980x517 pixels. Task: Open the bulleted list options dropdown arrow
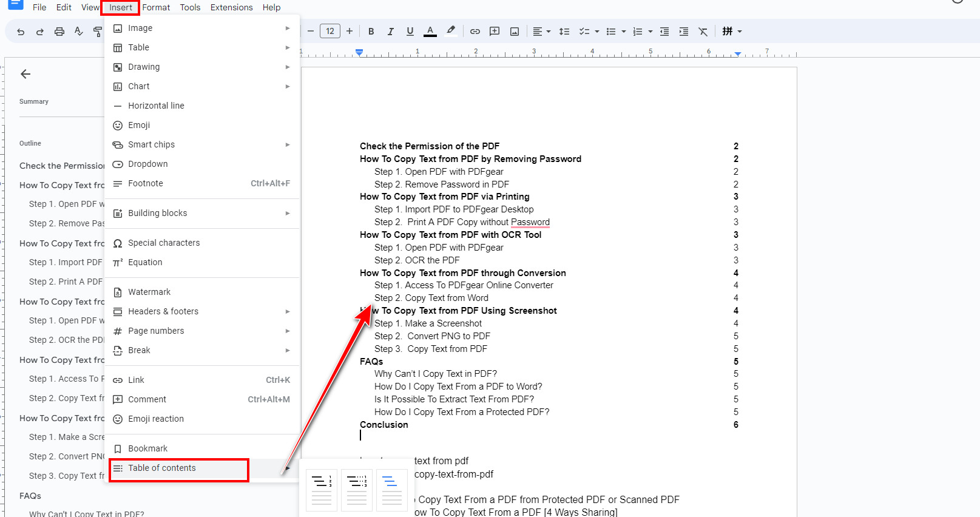coord(624,32)
